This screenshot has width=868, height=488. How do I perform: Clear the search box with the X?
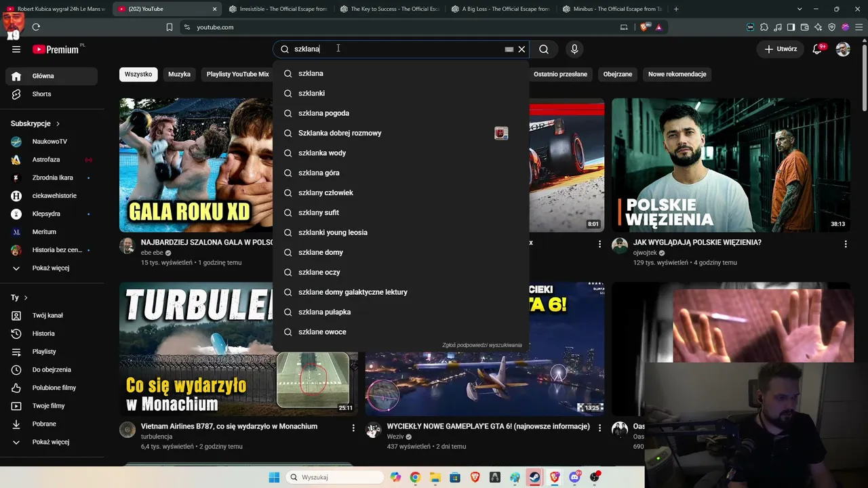[521, 49]
